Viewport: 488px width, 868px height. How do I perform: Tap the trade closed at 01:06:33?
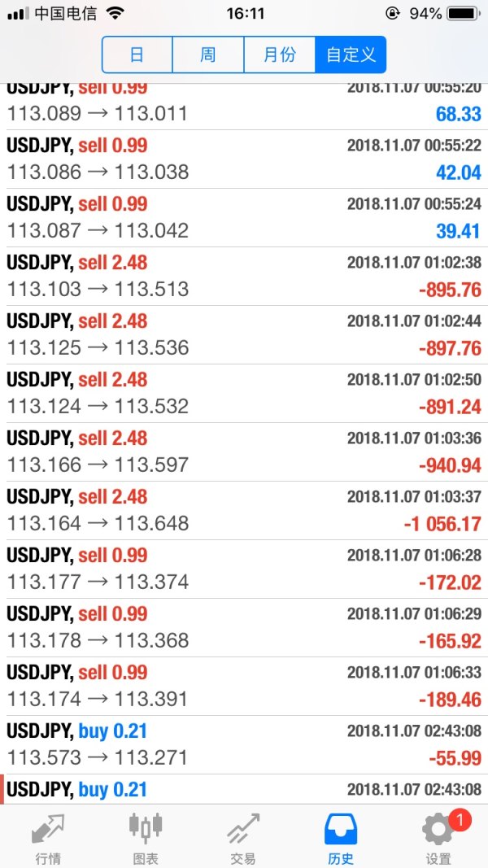click(244, 687)
